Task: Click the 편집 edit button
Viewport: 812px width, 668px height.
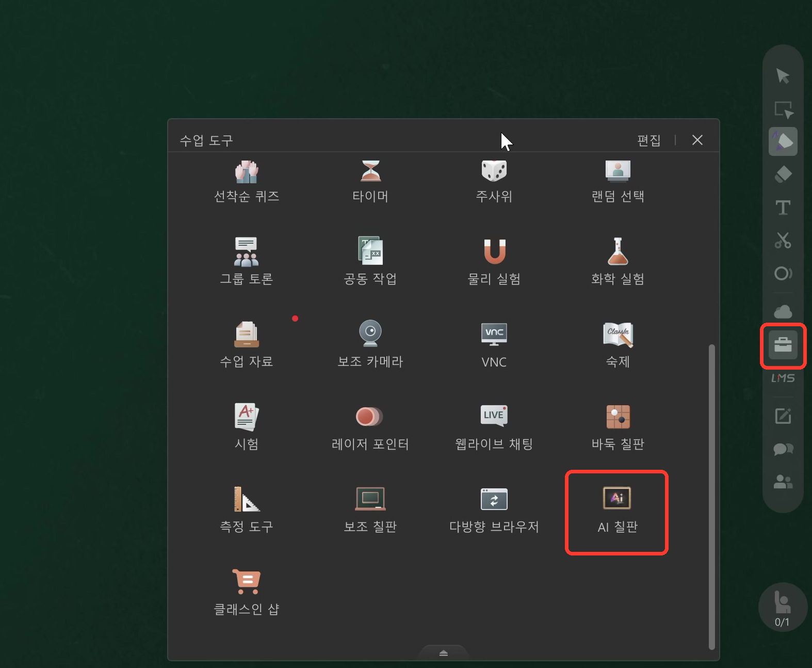Action: tap(649, 140)
